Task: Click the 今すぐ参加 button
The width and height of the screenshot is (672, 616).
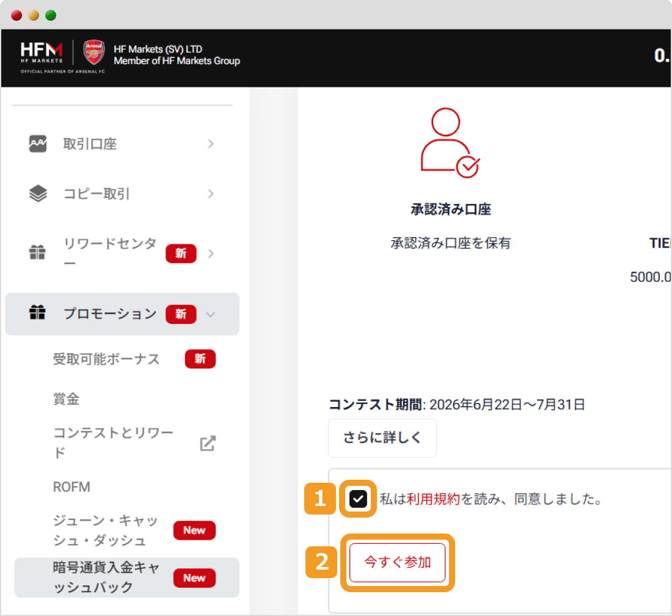Action: 397,562
